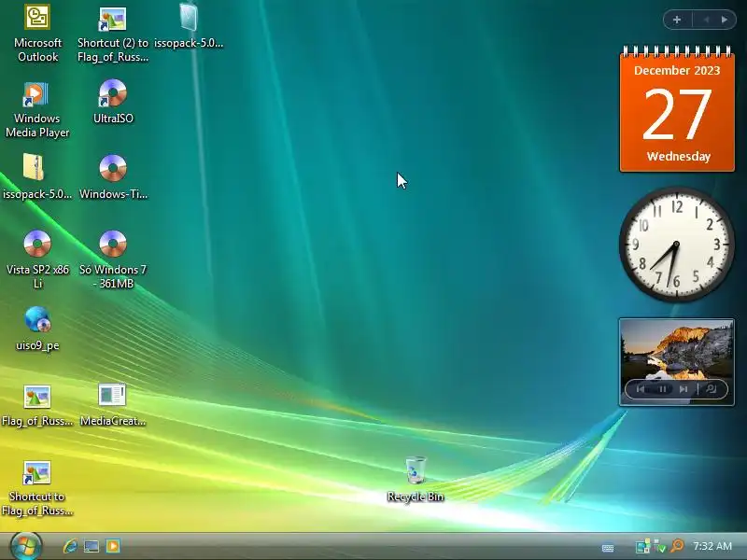The width and height of the screenshot is (747, 560).
Task: Go to previous picture in slideshow gadget
Action: (641, 389)
